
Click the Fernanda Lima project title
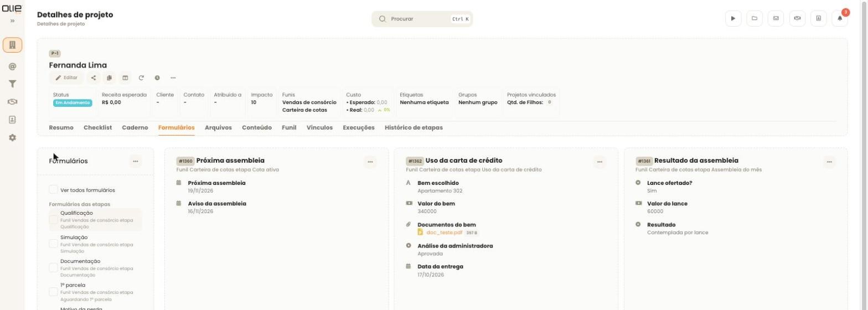[x=78, y=65]
